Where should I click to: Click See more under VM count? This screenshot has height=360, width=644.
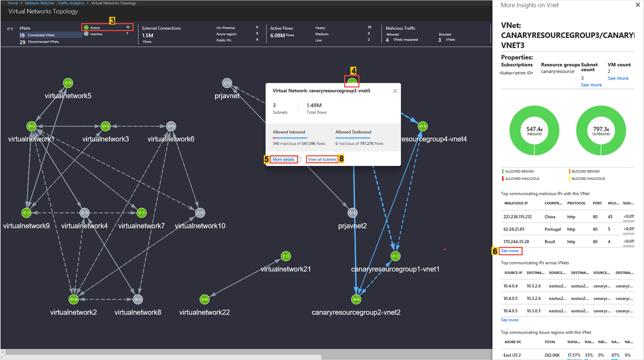coord(618,78)
